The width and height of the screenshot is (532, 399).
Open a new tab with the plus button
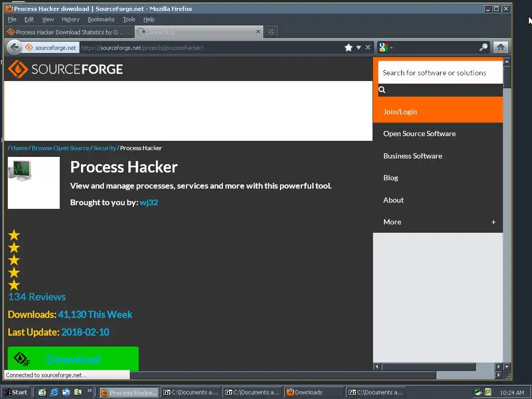(271, 32)
